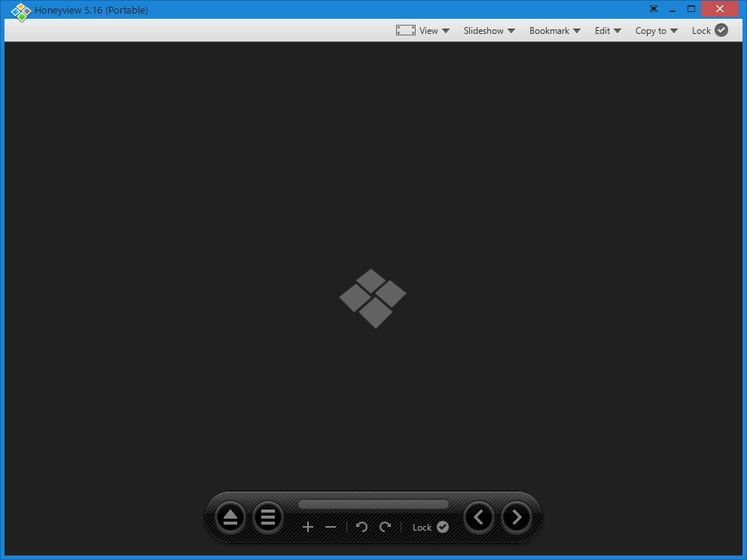747x560 pixels.
Task: Click the fullscreen button in title bar
Action: coord(654,8)
